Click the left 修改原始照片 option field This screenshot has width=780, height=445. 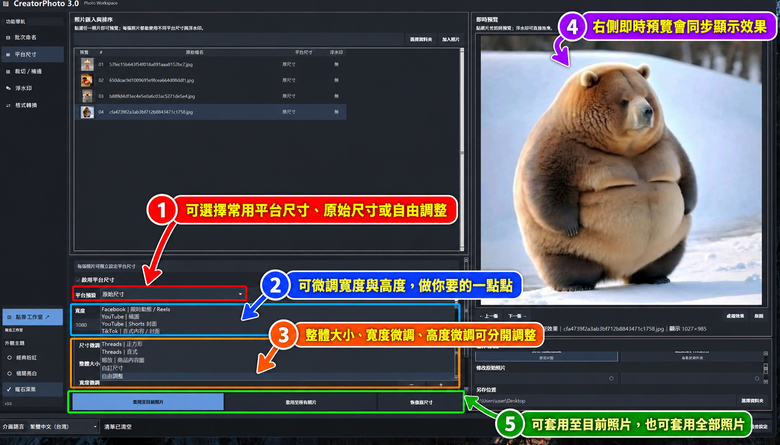click(x=546, y=378)
